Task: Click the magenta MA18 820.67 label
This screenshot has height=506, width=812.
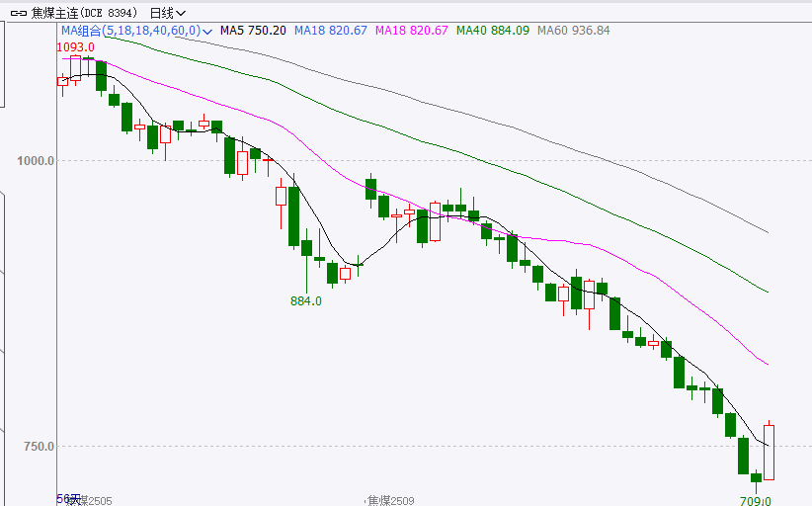Action: (x=411, y=31)
